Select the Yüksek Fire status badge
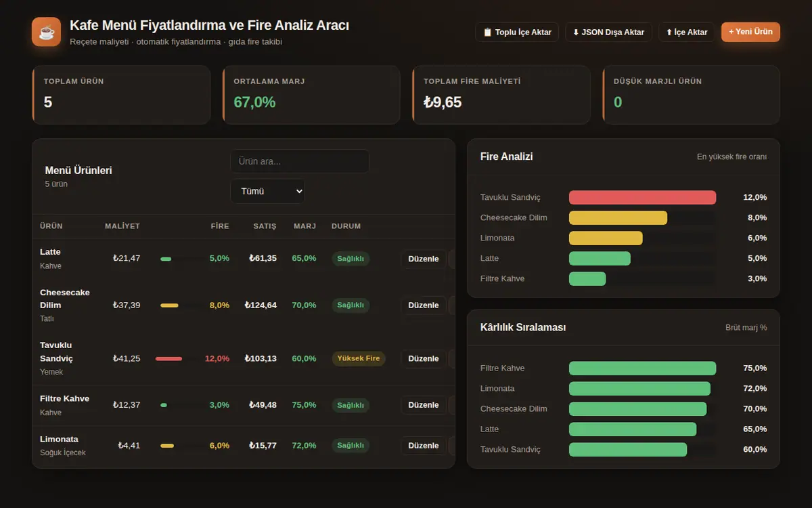 [x=359, y=358]
